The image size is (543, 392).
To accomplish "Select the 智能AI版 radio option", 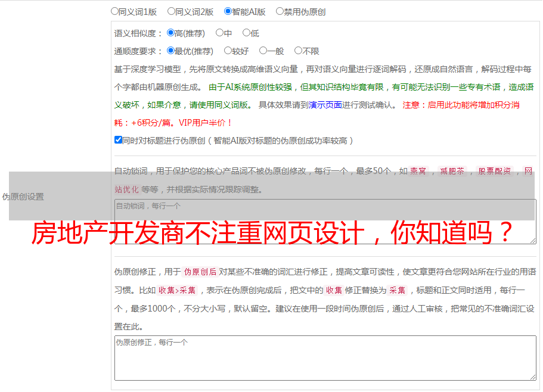I will (x=228, y=11).
